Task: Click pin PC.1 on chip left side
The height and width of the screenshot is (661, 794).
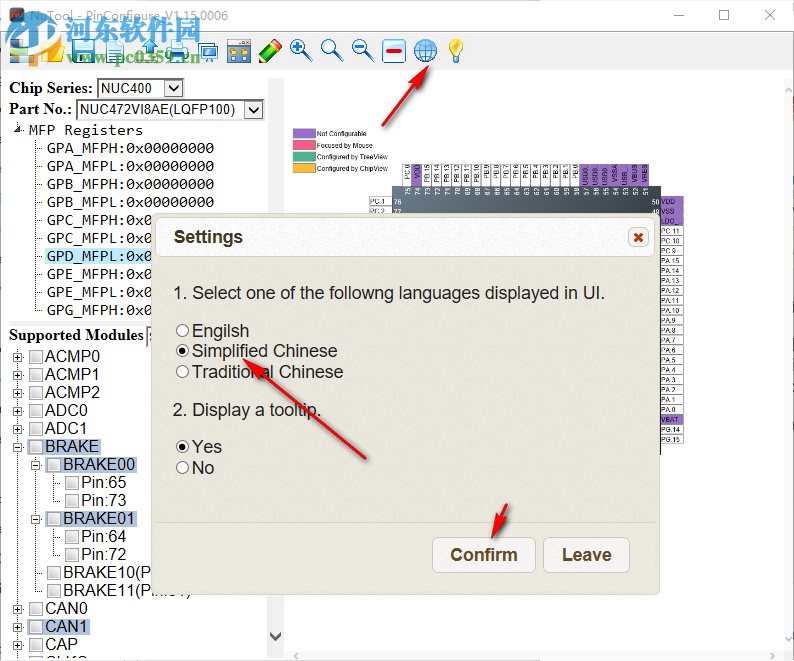Action: pyautogui.click(x=379, y=201)
